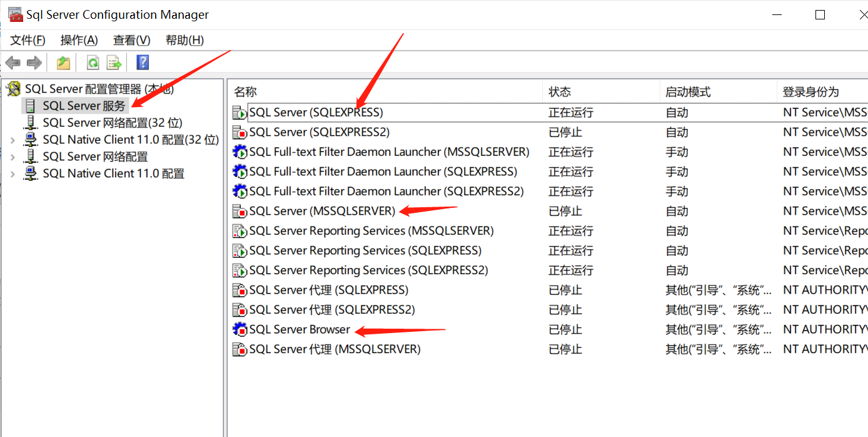Image resolution: width=868 pixels, height=437 pixels.
Task: Select SQL Native Client 11.0 配置(32 位) tree item
Action: click(x=131, y=140)
